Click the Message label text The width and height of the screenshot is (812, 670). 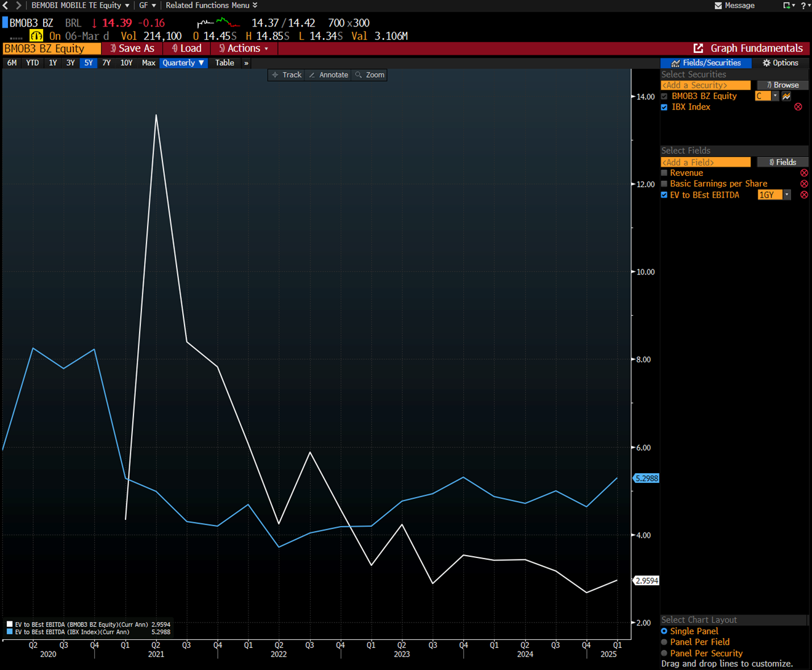[740, 6]
